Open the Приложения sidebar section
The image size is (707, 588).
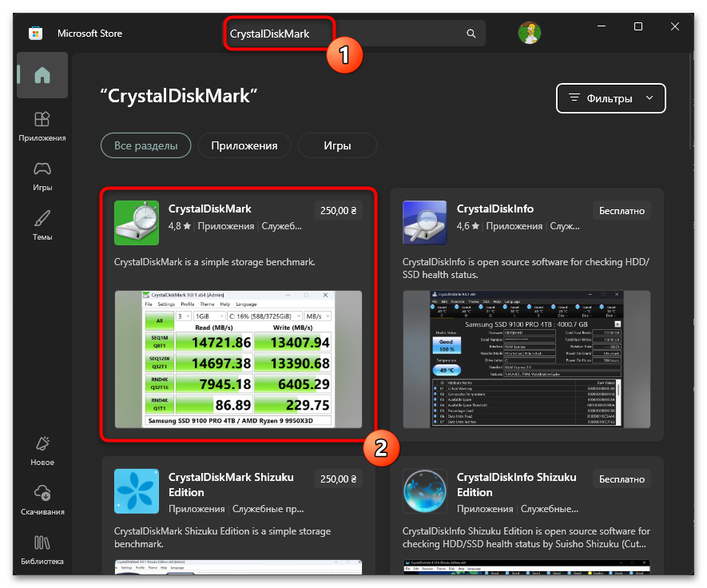[42, 127]
